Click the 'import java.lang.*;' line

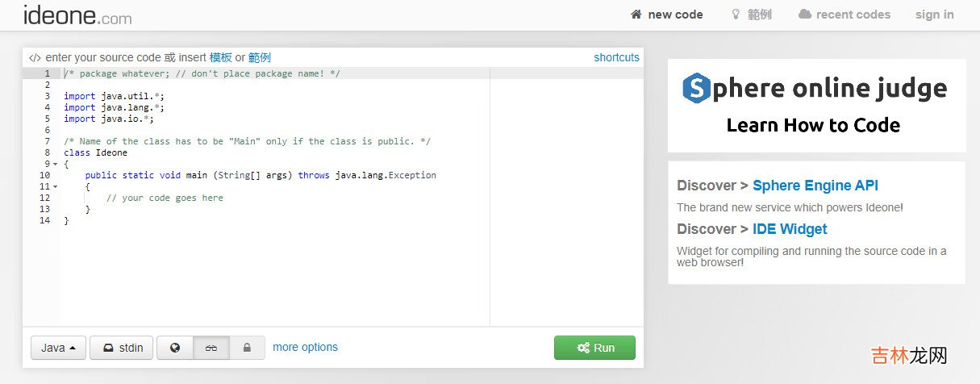click(x=114, y=107)
